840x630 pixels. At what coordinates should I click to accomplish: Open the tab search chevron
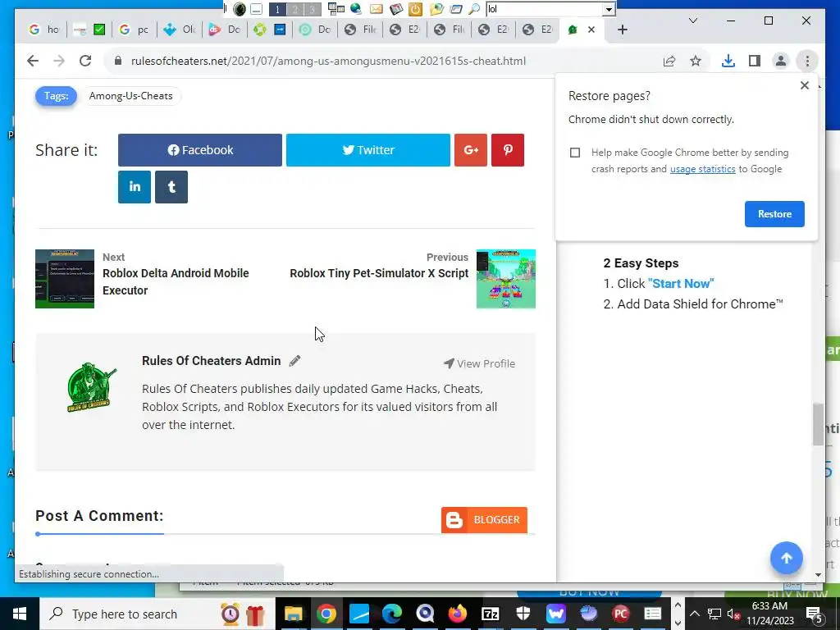692,21
